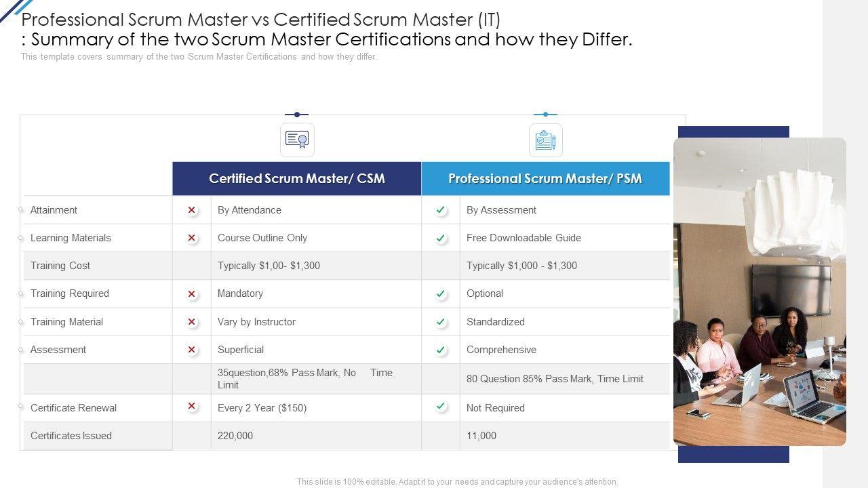Select the Certified Scrum Master/ CSM header
The width and height of the screenshot is (868, 488).
pyautogui.click(x=297, y=179)
